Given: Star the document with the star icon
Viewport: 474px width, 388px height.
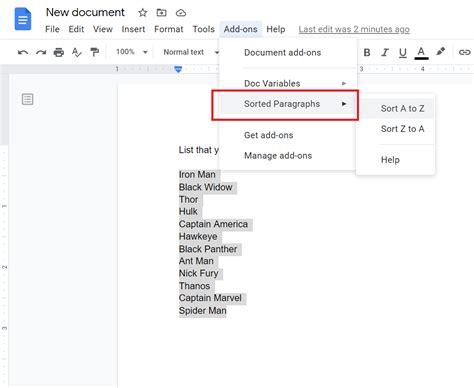Looking at the screenshot, I should point(143,13).
